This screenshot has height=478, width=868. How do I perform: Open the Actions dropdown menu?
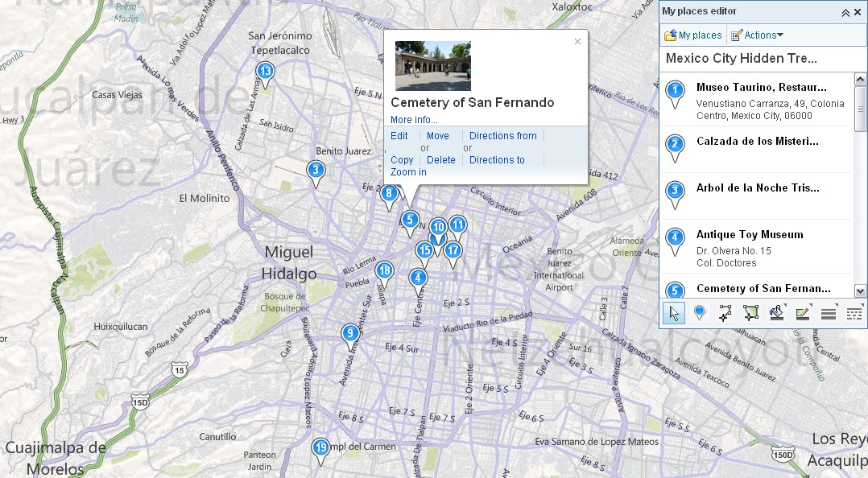(x=757, y=35)
